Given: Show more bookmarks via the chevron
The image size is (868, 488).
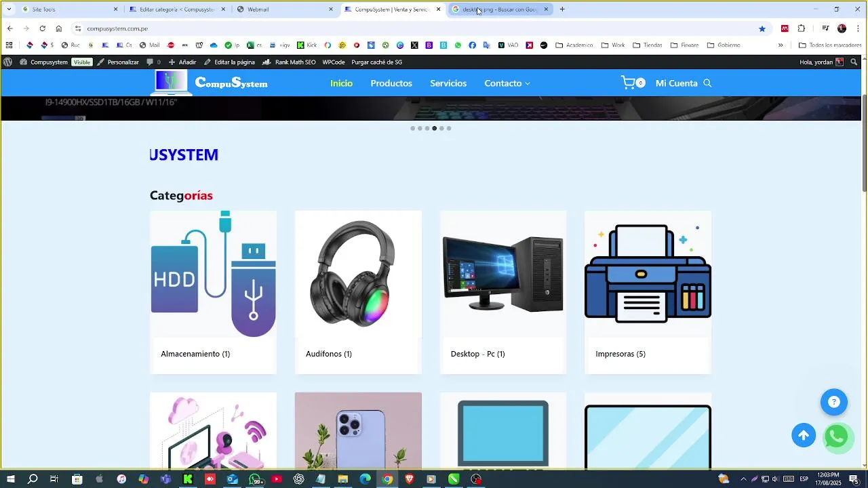Looking at the screenshot, I should coord(781,45).
